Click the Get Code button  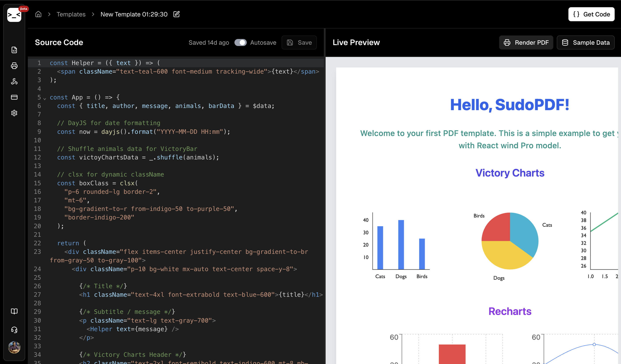tap(591, 14)
